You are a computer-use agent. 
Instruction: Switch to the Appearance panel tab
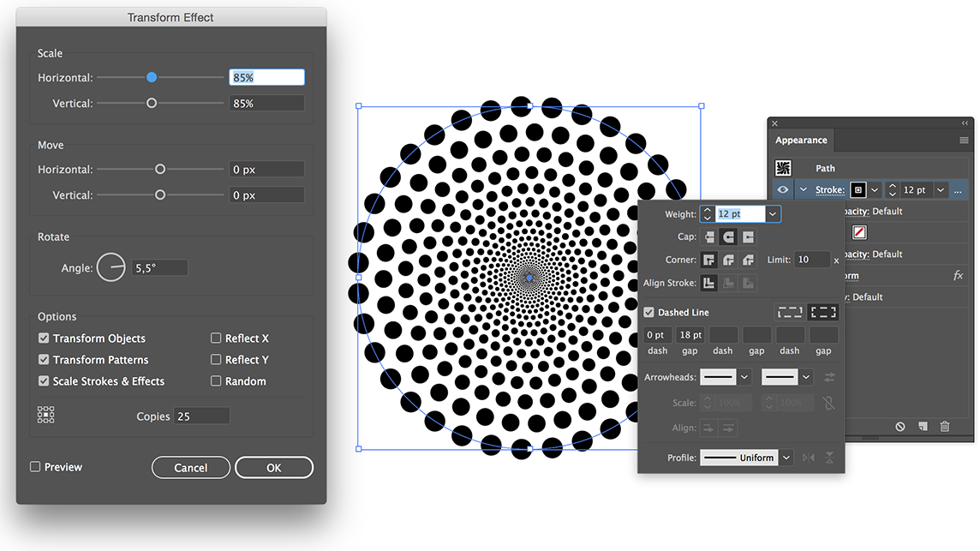point(801,140)
